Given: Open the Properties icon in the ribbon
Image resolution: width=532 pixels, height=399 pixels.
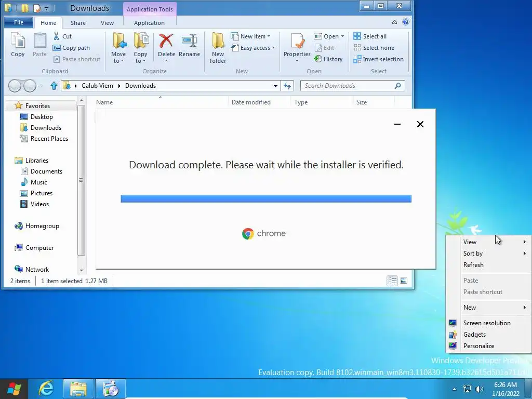Looking at the screenshot, I should (297, 42).
